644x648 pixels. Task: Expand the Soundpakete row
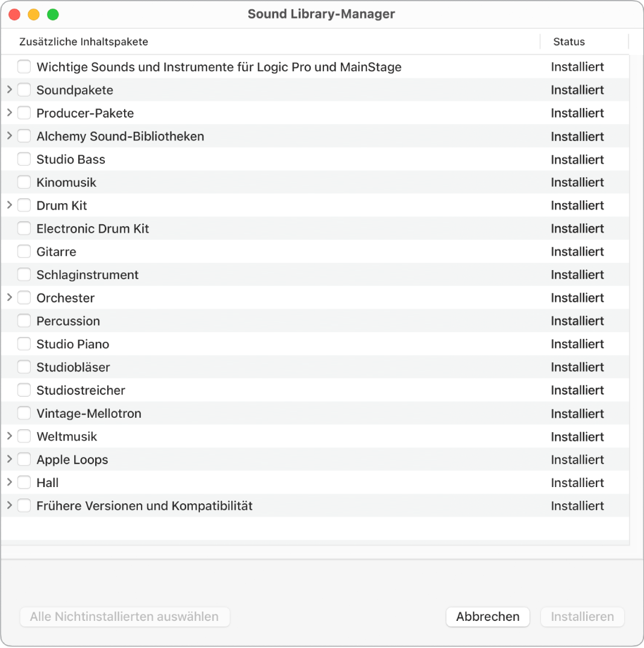[10, 90]
